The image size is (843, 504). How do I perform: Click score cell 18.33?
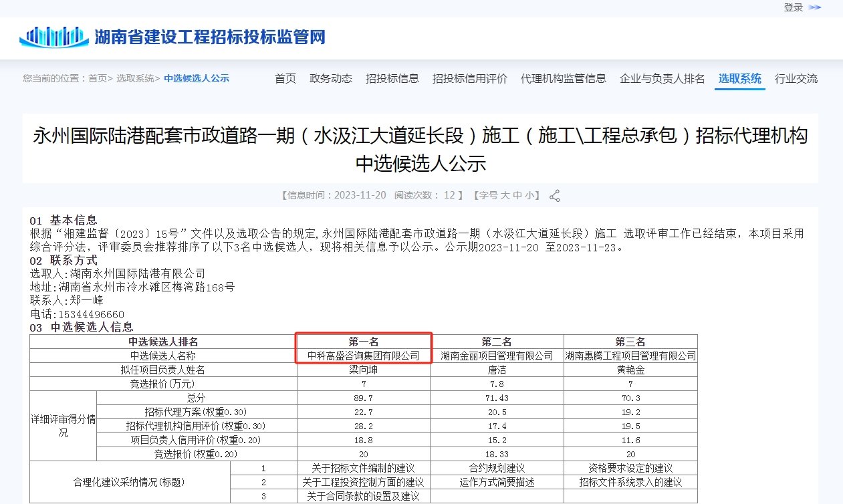pyautogui.click(x=497, y=454)
